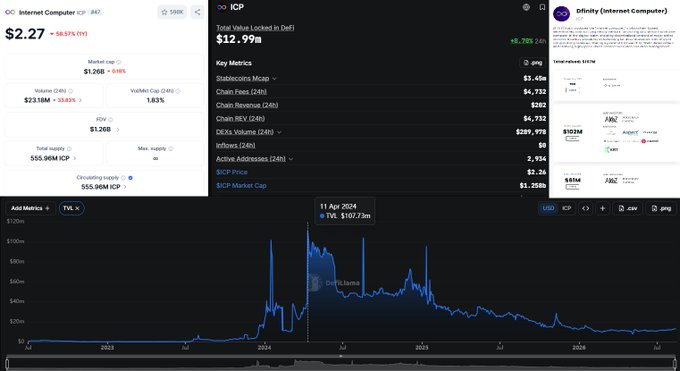The height and width of the screenshot is (371, 680).
Task: Bookmark the ICP chain with the bookmark icon
Action: point(542,7)
